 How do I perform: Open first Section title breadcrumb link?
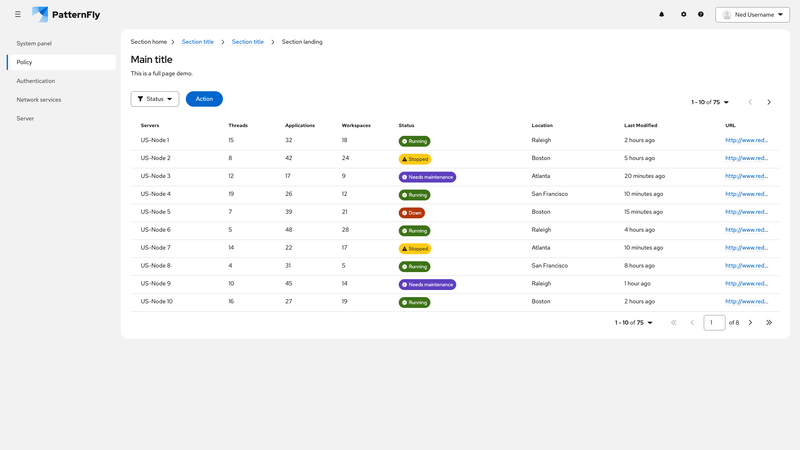(x=197, y=42)
